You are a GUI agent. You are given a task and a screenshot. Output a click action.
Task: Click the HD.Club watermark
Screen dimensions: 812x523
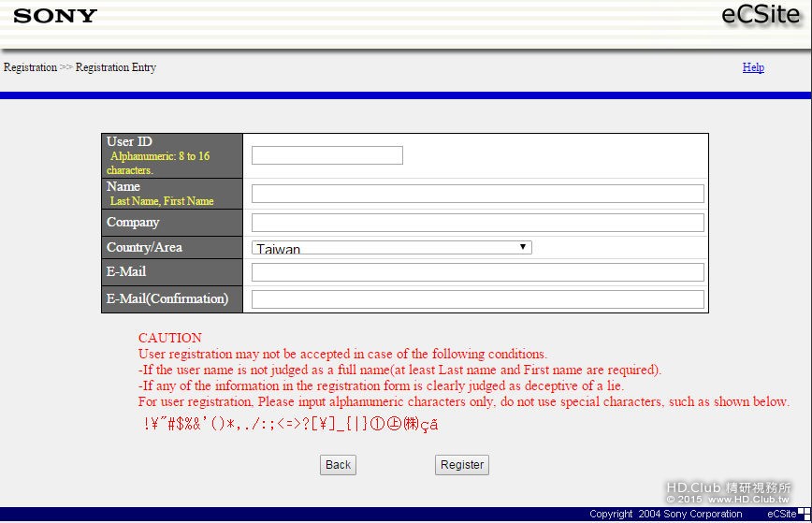click(729, 492)
